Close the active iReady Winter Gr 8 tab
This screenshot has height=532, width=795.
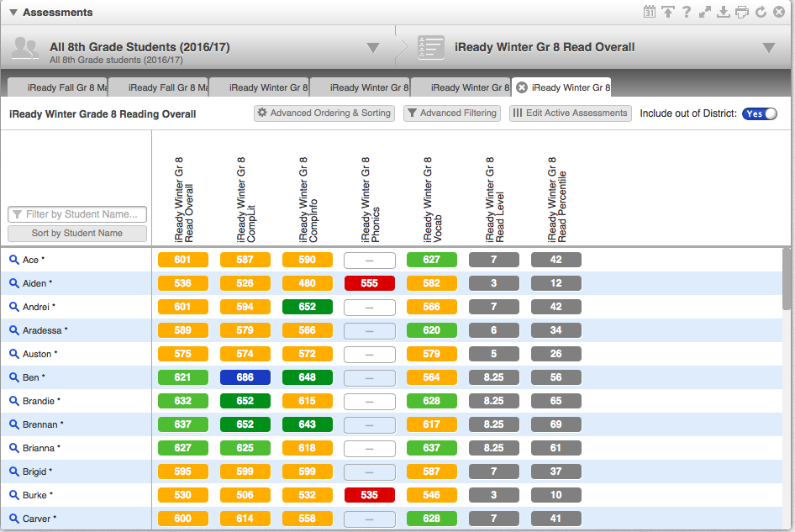(x=522, y=87)
